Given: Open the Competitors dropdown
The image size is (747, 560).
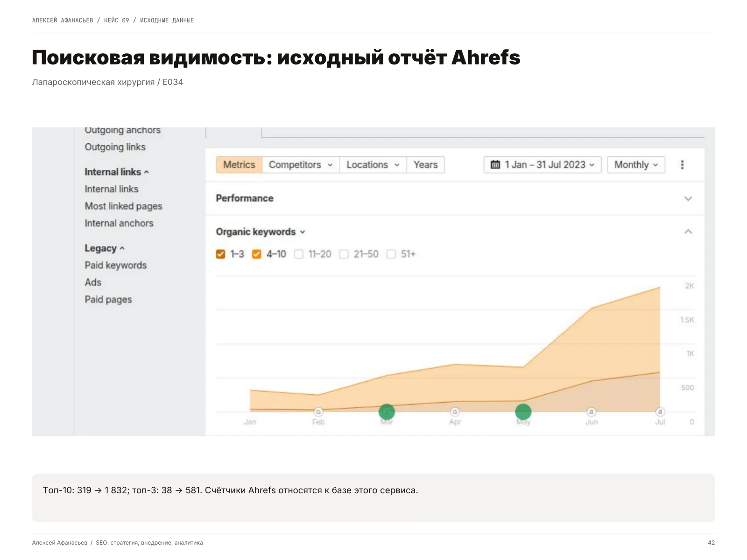Looking at the screenshot, I should point(301,165).
